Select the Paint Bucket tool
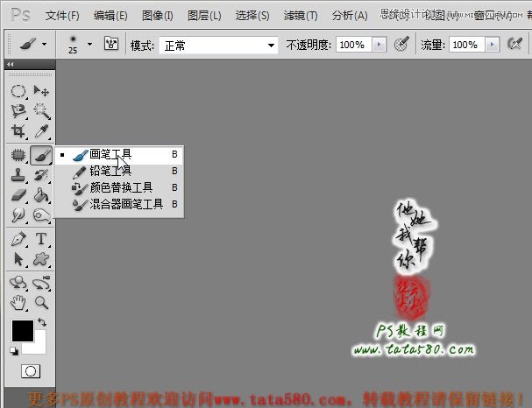 point(41,195)
